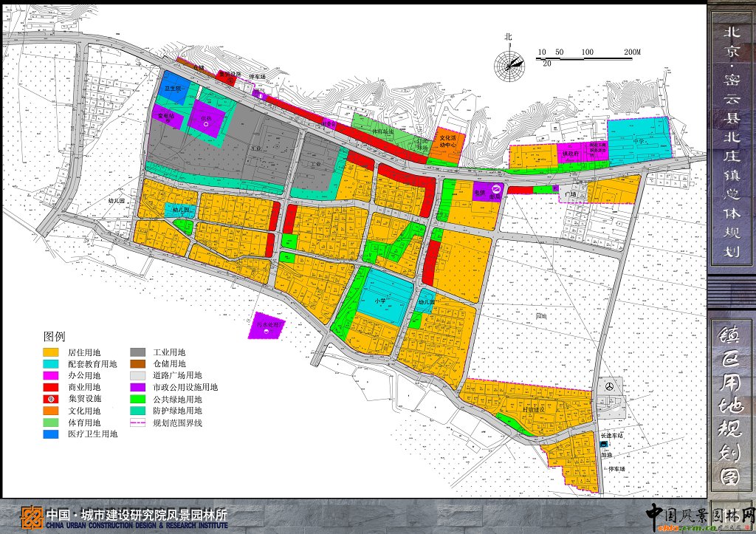Viewport: 756px width, 534px height.
Task: Click the 小学 primary school block
Action: [x=384, y=298]
